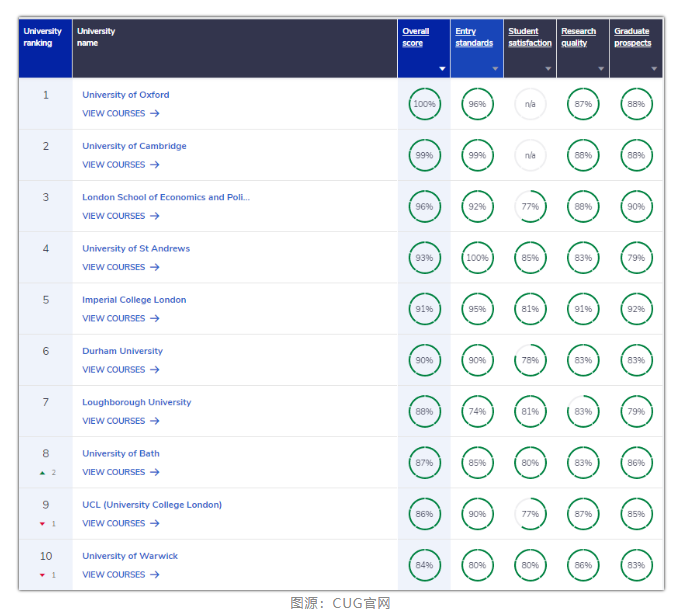Open University of Cambridge link
Viewport: 684px width, 612px height.
(134, 146)
